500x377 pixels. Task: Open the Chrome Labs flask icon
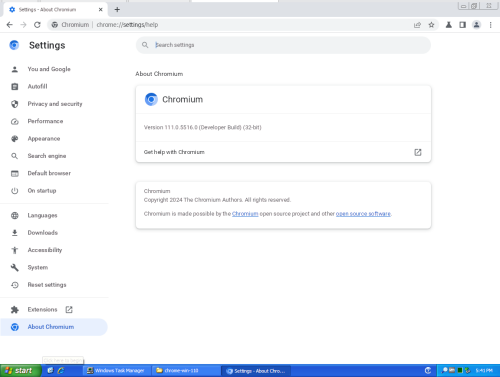[x=449, y=25]
